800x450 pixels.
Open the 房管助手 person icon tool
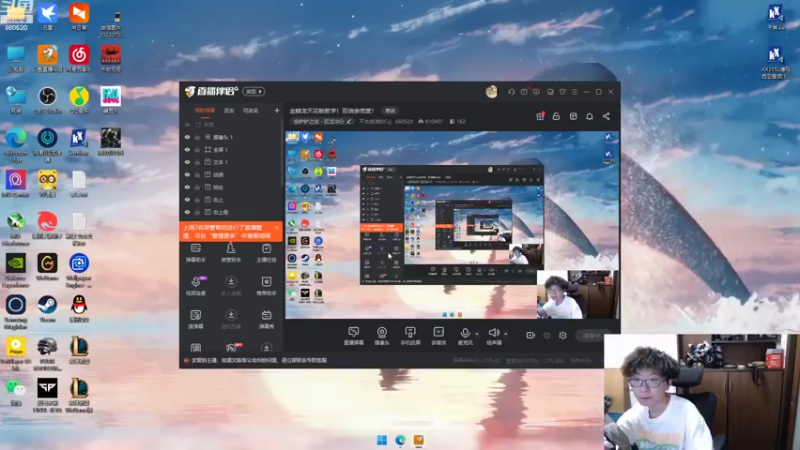pos(231,253)
